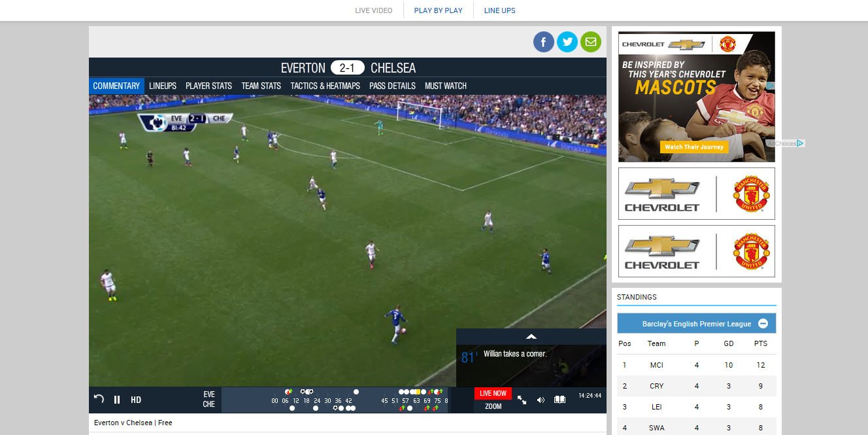Click the EVERTON team name in header
Screen dimensions: 868x435
(x=303, y=68)
